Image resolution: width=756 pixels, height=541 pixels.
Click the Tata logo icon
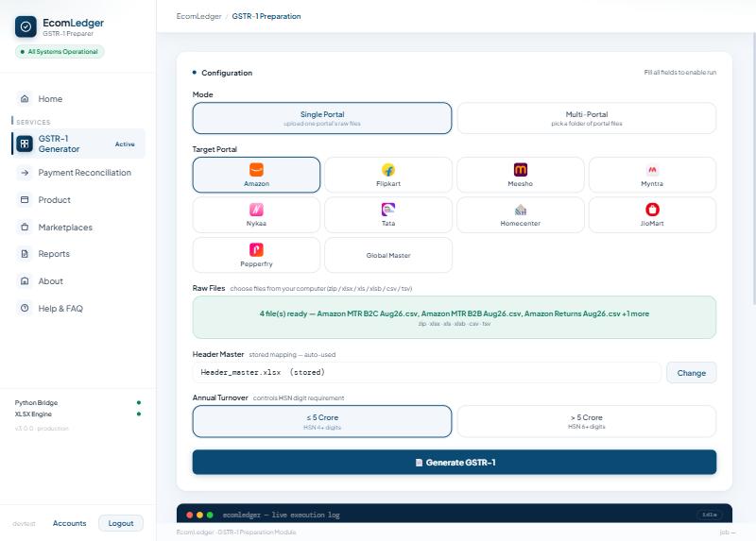tap(388, 210)
